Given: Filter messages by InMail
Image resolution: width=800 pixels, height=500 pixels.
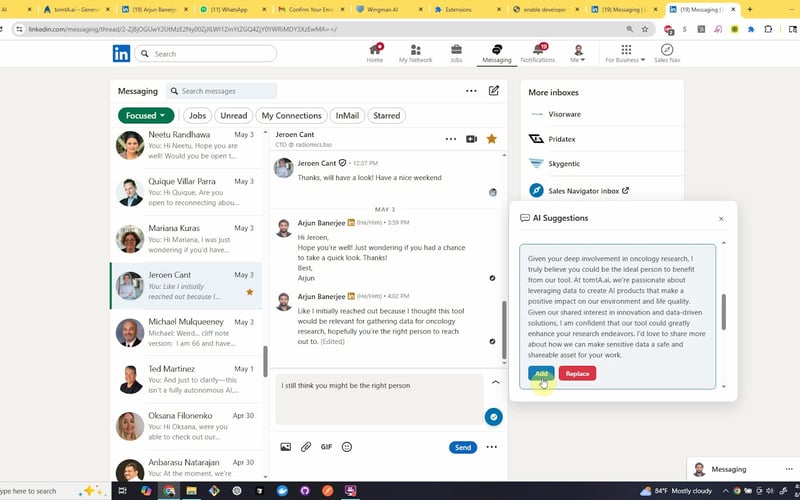Looking at the screenshot, I should 347,115.
